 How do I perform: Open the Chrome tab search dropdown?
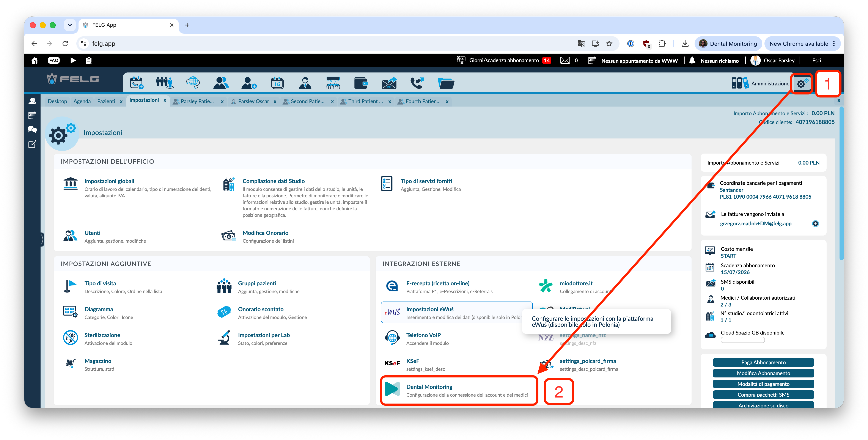point(70,25)
